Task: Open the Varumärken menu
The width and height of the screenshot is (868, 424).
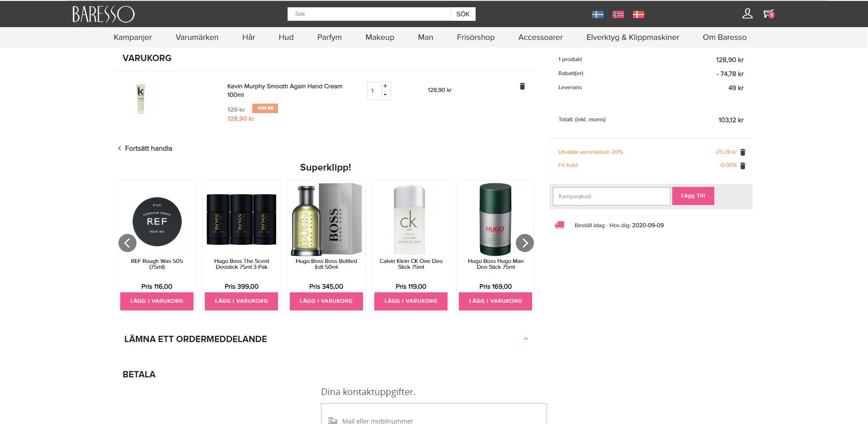Action: (x=197, y=37)
